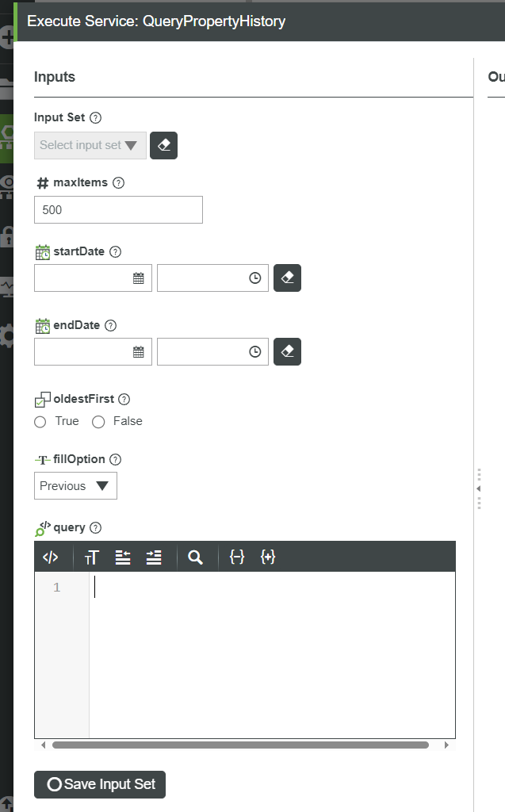Open the settings gear in the left sidebar
This screenshot has width=505, height=812.
[6, 335]
